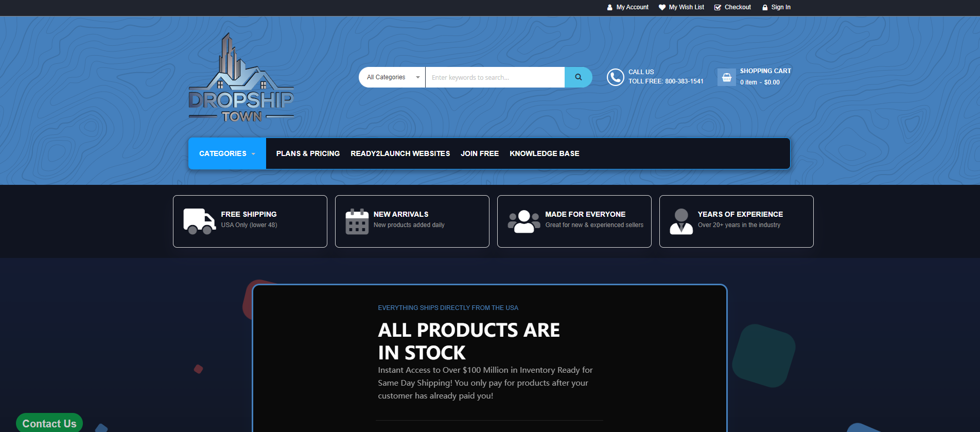Click the magnifying glass search button
This screenshot has height=432, width=980.
579,77
